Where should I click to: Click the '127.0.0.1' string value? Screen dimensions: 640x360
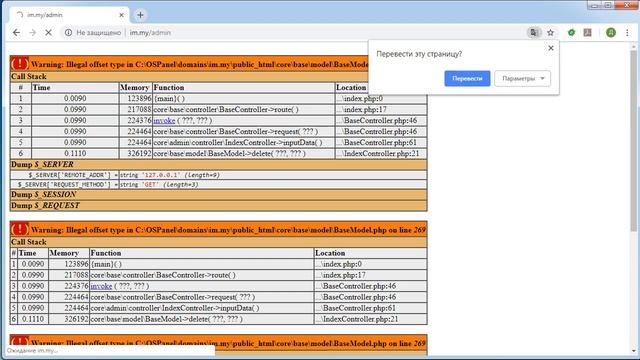point(162,175)
